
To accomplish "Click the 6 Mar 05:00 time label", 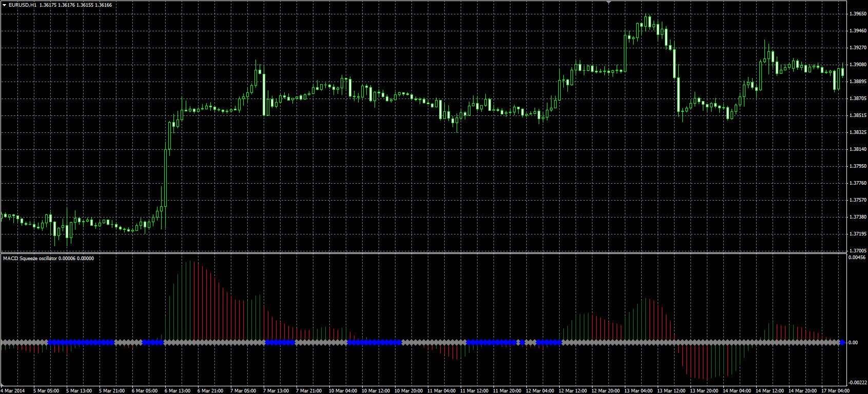I will (x=145, y=391).
